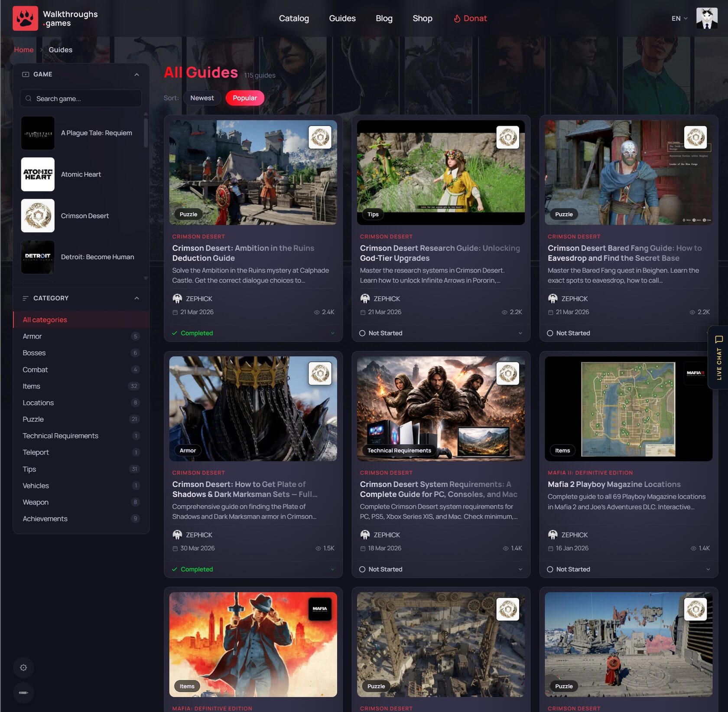This screenshot has width=728, height=712.
Task: Click Not Started status on System Requirements guide
Action: coord(380,569)
